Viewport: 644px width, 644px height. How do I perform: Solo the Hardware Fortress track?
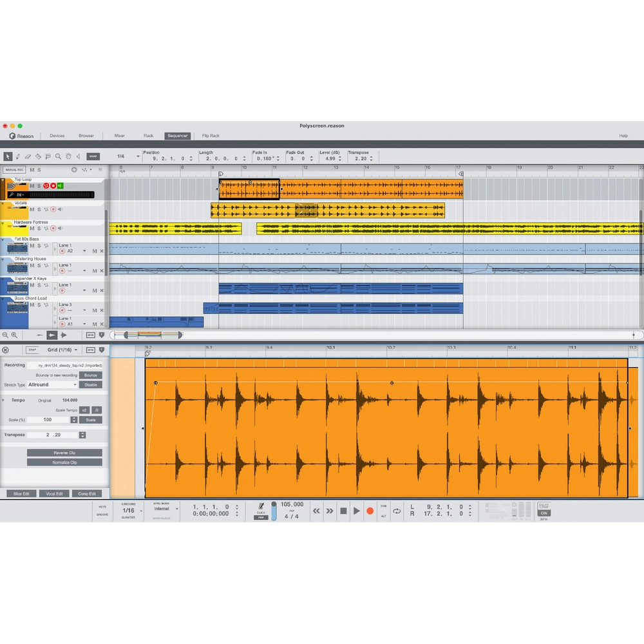click(39, 229)
